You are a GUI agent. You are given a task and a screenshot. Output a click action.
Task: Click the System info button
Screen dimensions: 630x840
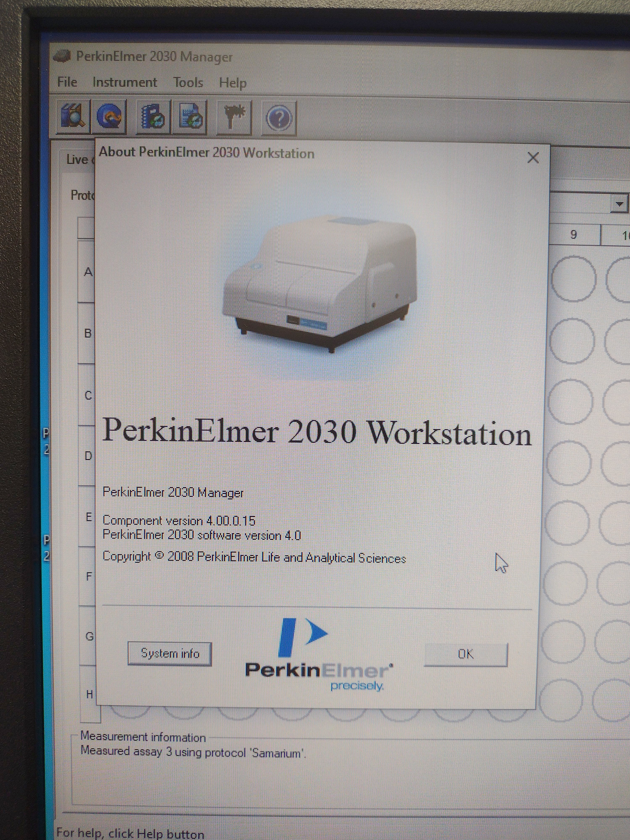click(170, 653)
